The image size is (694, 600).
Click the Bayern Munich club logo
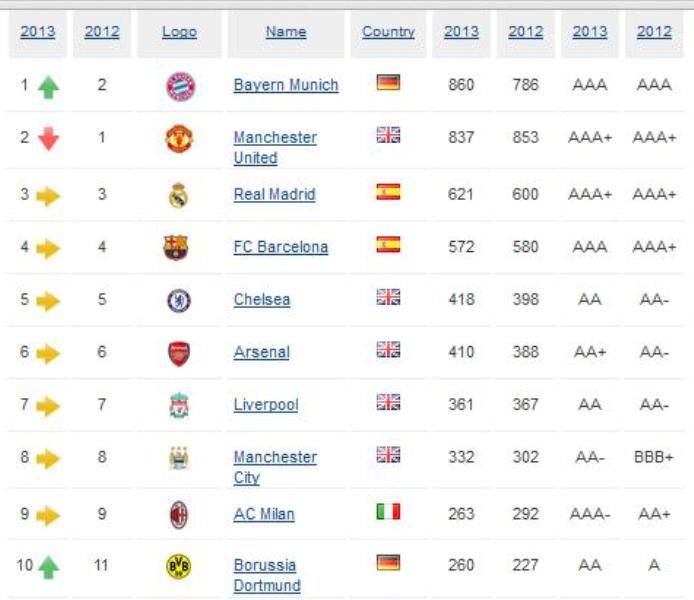pos(180,86)
